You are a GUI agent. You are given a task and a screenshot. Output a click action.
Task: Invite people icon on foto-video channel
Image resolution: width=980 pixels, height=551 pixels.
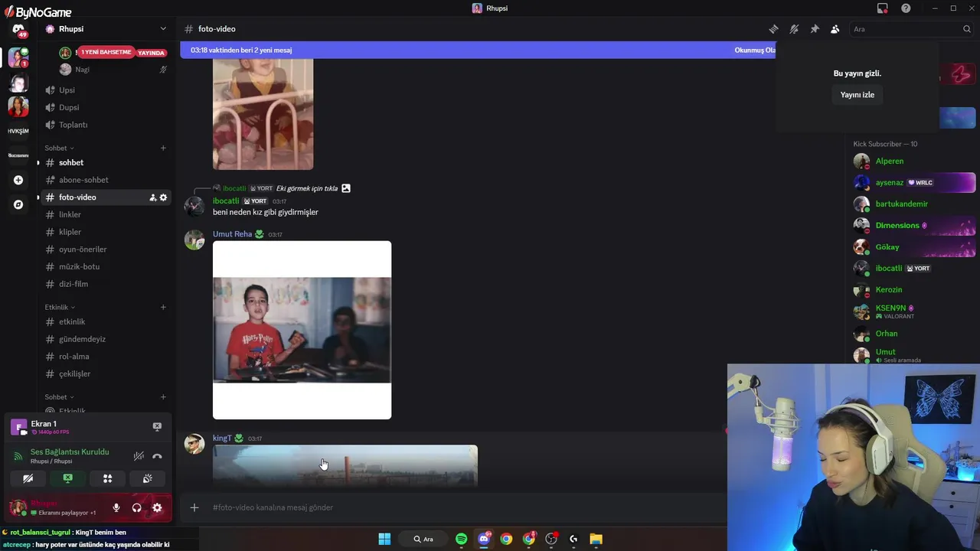pyautogui.click(x=152, y=197)
